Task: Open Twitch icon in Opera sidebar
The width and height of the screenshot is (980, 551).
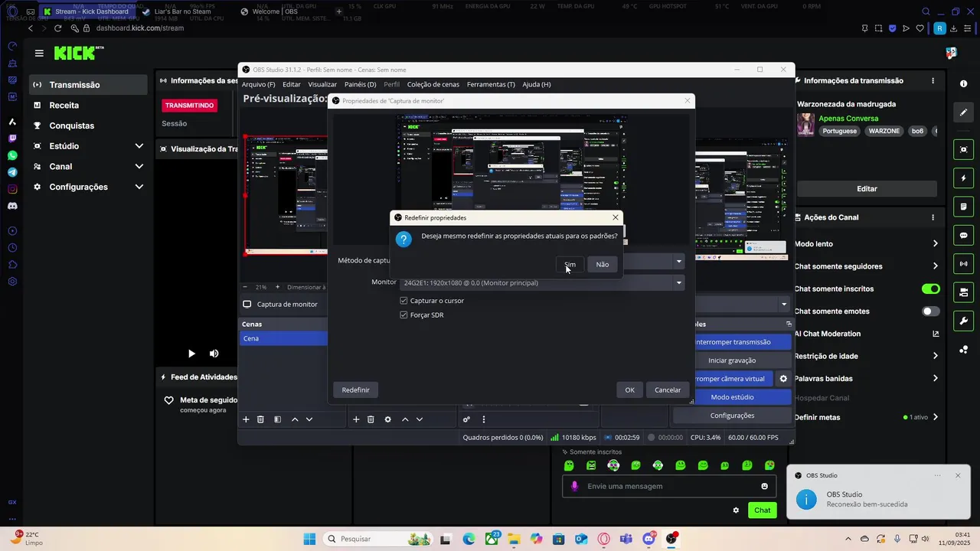Action: click(x=12, y=139)
